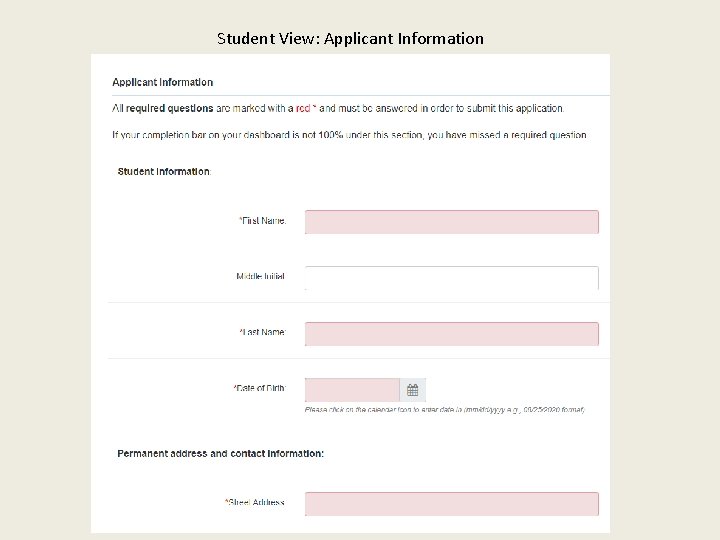
Task: Click the calendar date format hint text
Action: (444, 410)
